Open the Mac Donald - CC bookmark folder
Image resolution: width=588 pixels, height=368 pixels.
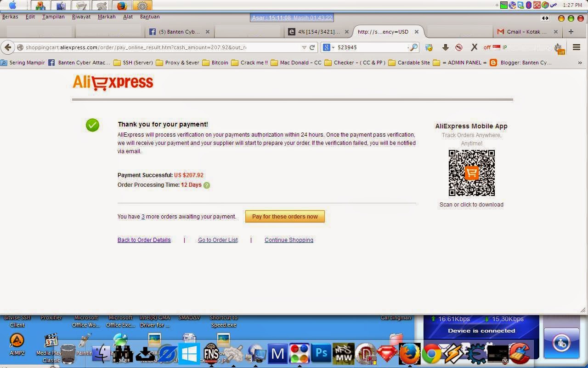pos(296,63)
